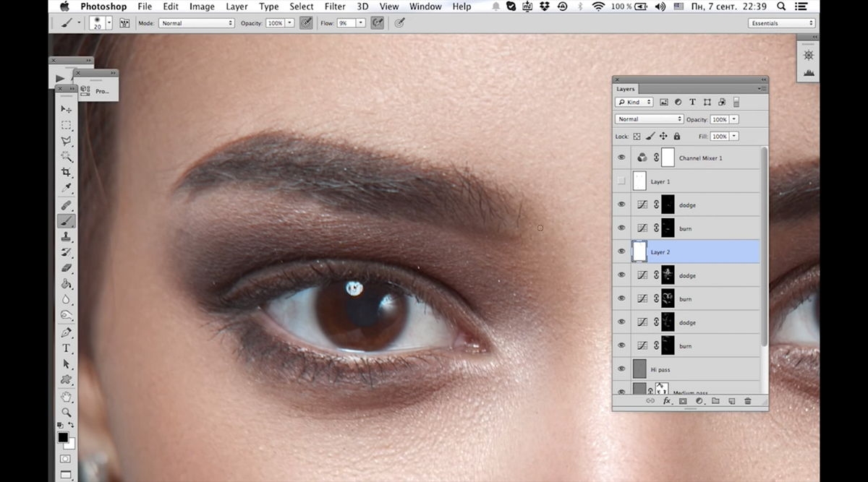
Task: Select the Path Selection tool
Action: click(x=66, y=363)
